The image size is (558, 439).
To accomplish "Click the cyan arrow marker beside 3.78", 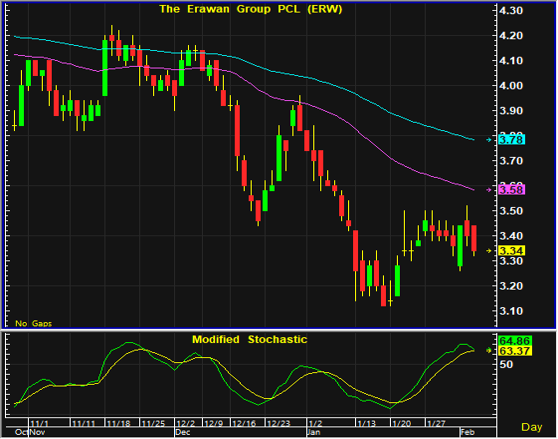I will pyautogui.click(x=489, y=140).
